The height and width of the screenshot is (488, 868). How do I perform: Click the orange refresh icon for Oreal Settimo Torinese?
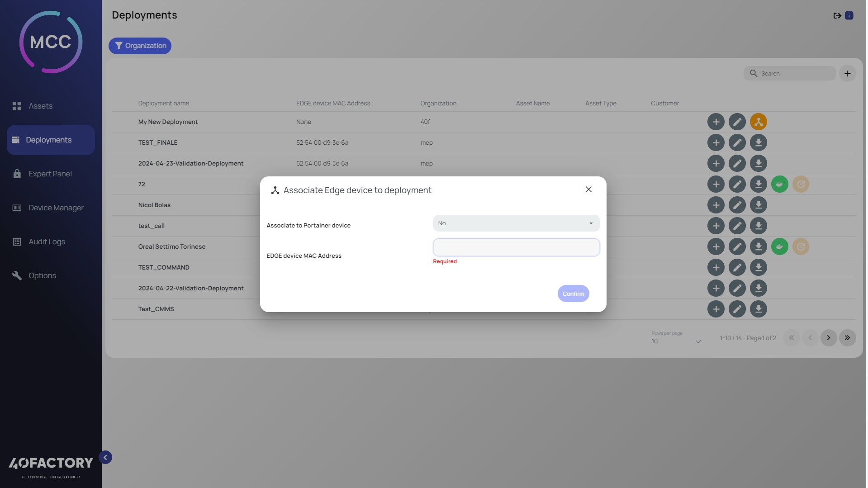coord(801,246)
